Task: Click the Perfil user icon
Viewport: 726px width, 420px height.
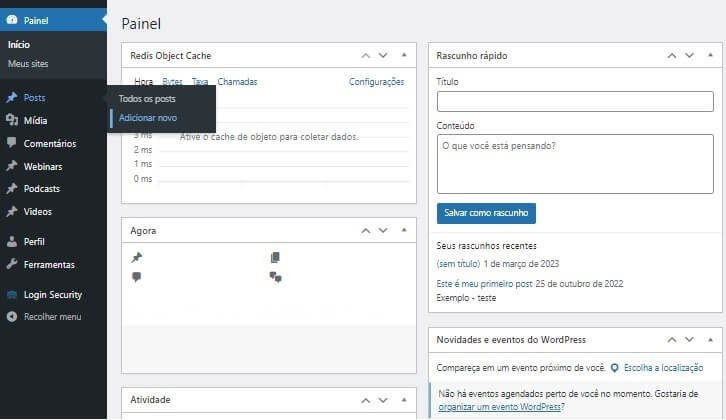Action: click(12, 241)
